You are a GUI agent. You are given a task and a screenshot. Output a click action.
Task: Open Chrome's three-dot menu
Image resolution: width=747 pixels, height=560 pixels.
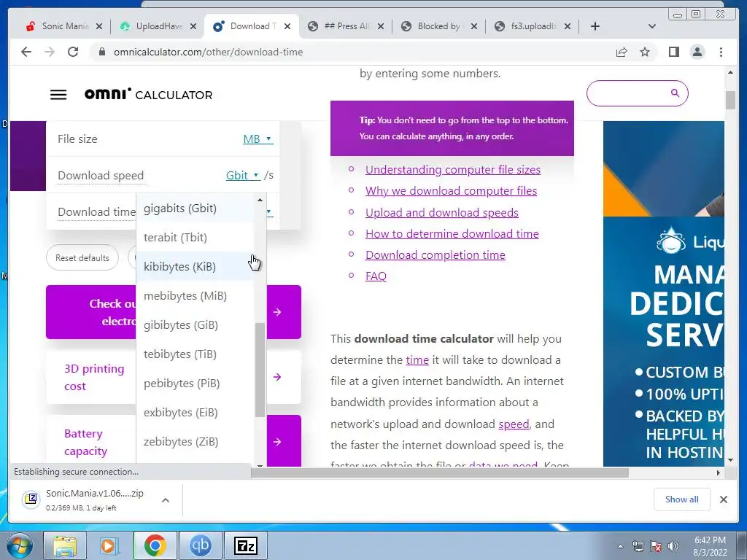click(x=721, y=52)
